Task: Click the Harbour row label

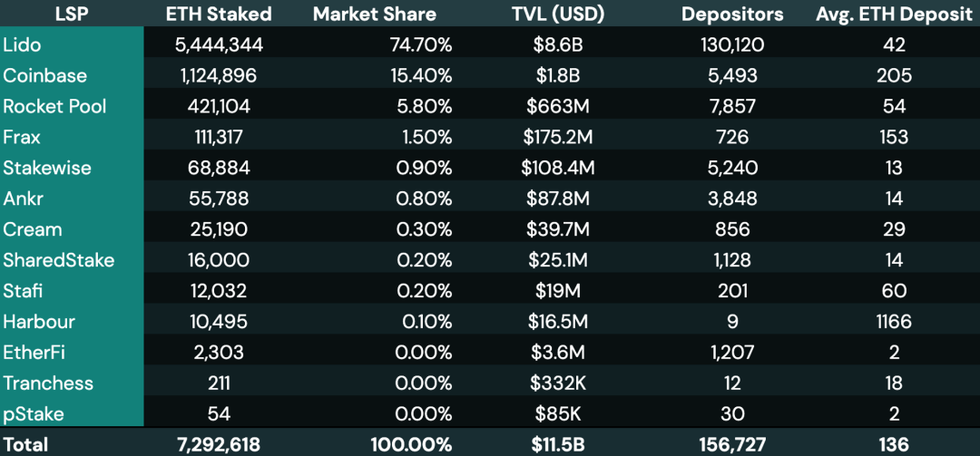Action: point(39,322)
